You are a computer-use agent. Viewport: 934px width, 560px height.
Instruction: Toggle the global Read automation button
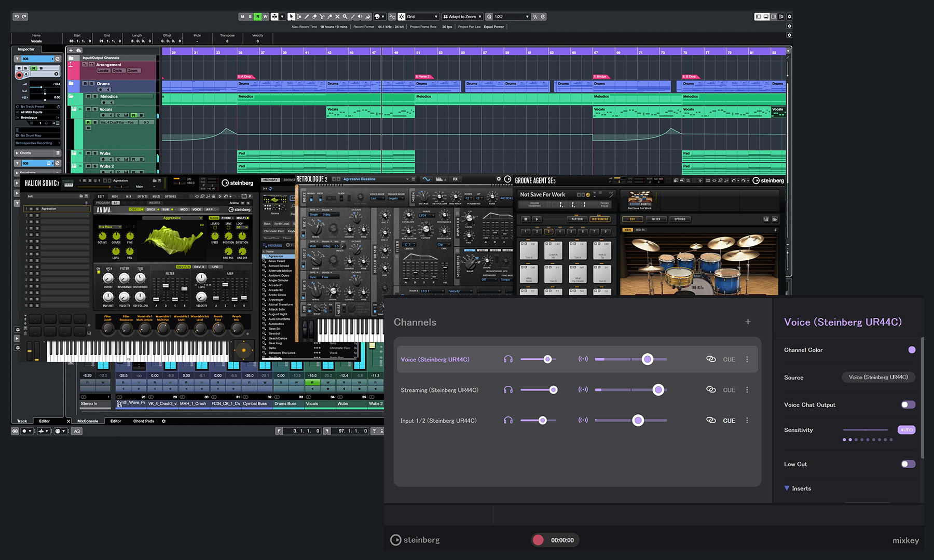coord(257,17)
